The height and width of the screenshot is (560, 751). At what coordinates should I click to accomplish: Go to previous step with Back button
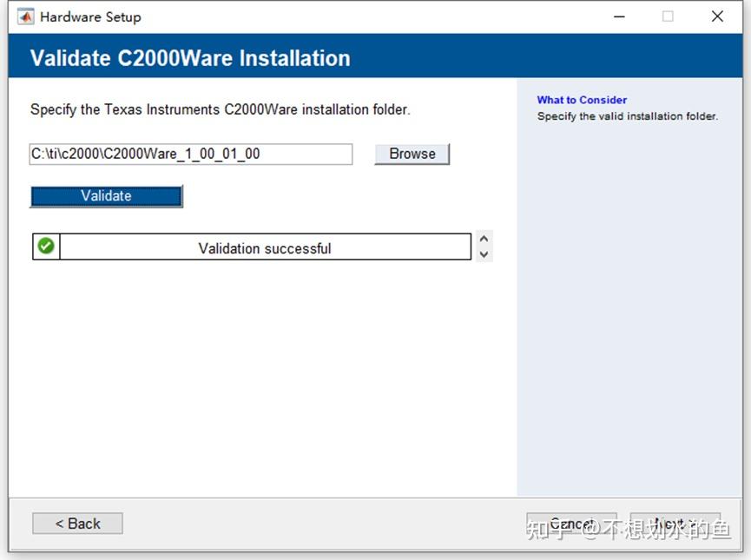(77, 524)
